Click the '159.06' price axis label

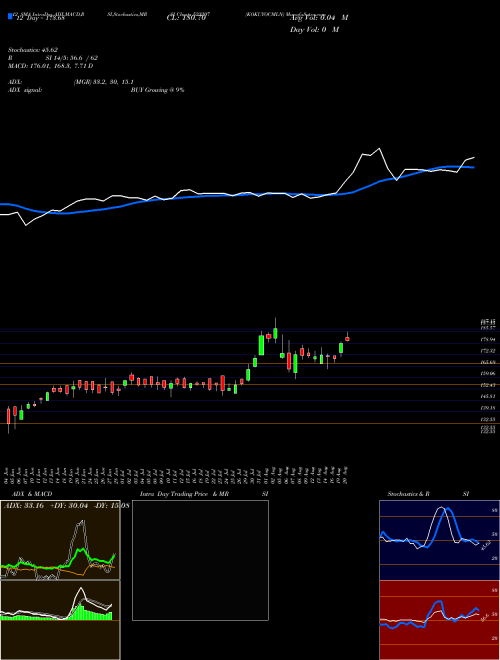click(x=487, y=374)
